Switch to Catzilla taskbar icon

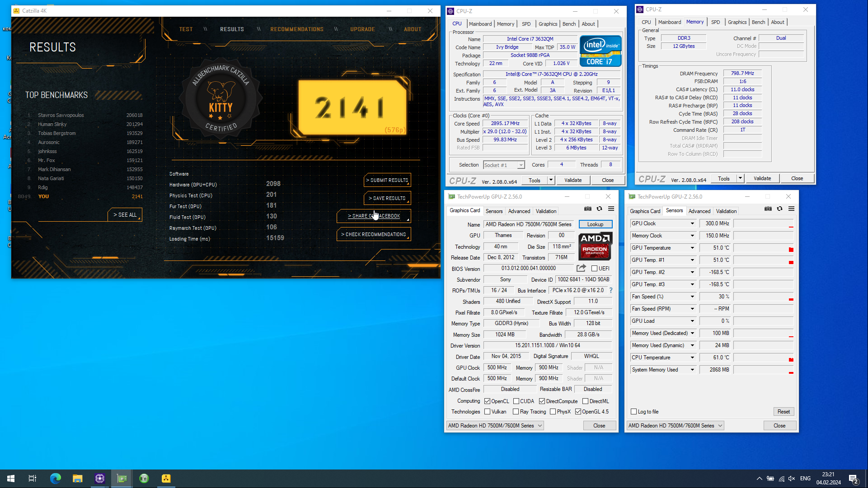(166, 479)
